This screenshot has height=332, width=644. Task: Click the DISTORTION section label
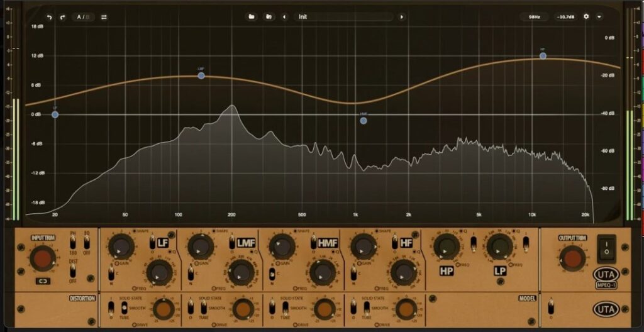pyautogui.click(x=82, y=299)
